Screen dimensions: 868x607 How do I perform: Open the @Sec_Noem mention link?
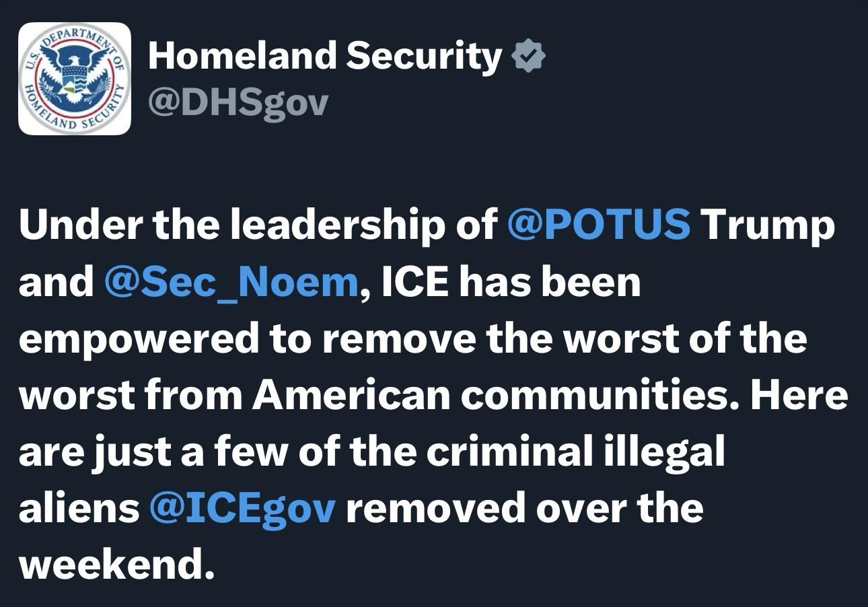click(x=231, y=283)
